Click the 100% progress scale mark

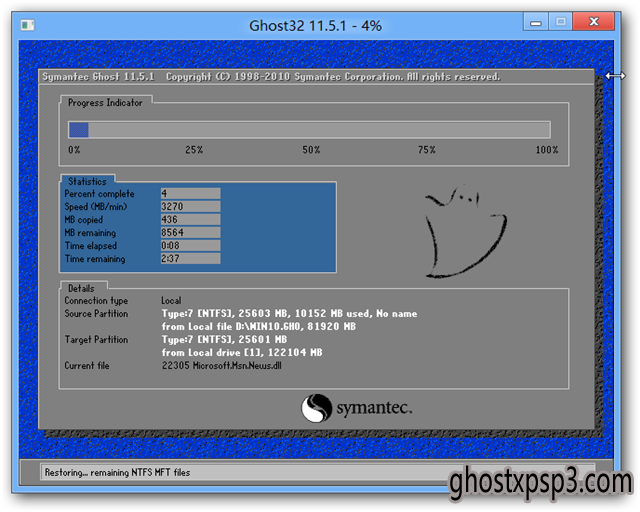547,150
